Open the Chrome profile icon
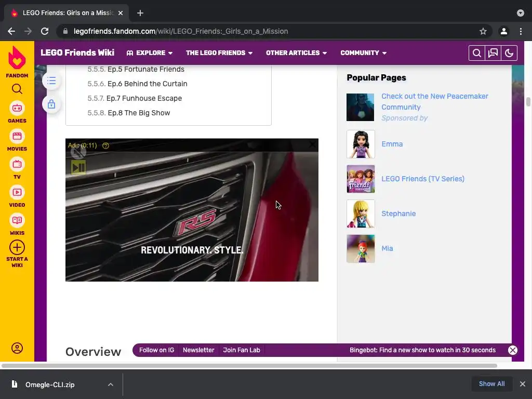Viewport: 532px width, 399px height. 504,31
